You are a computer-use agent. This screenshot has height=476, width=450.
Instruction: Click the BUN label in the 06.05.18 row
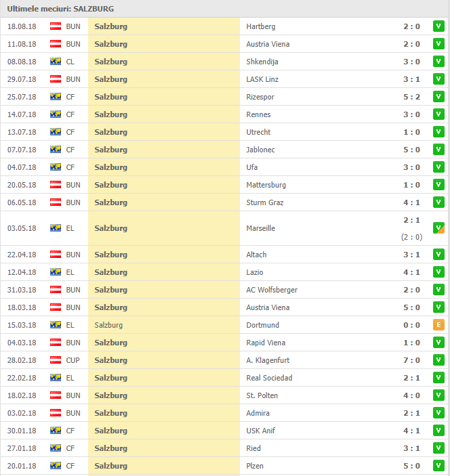pyautogui.click(x=73, y=202)
